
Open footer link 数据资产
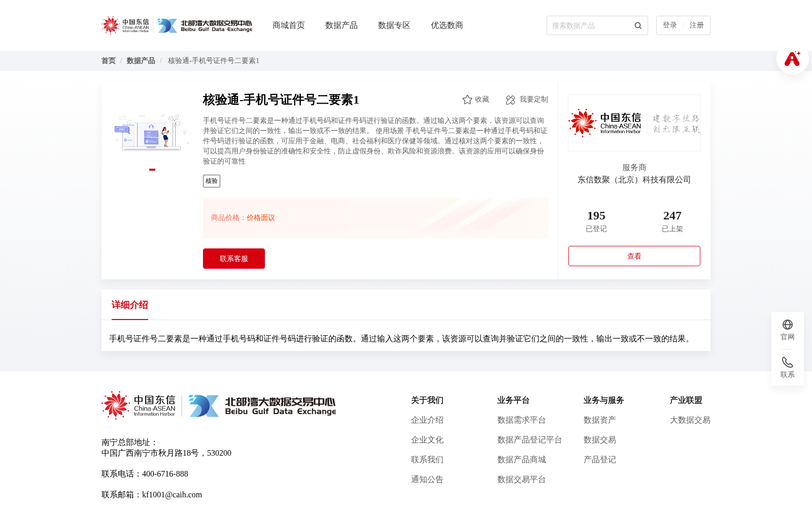tap(600, 420)
